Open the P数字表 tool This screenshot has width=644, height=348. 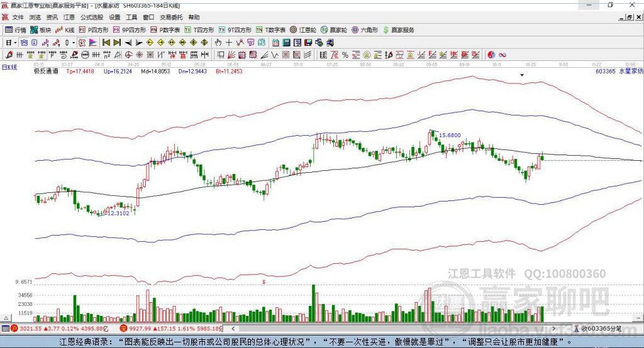[165, 30]
